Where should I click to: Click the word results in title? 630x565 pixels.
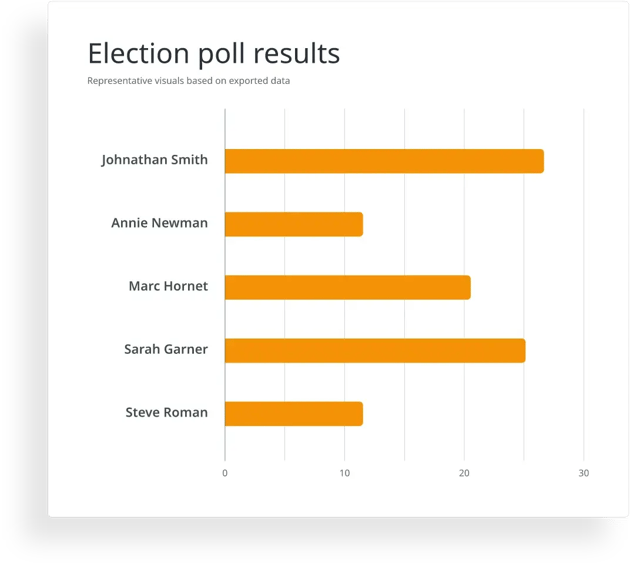pyautogui.click(x=297, y=53)
